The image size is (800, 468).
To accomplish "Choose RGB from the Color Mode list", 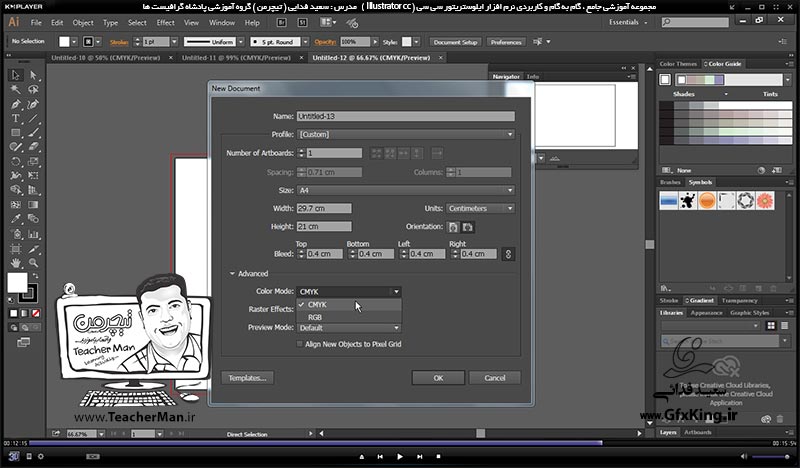I will pyautogui.click(x=349, y=317).
